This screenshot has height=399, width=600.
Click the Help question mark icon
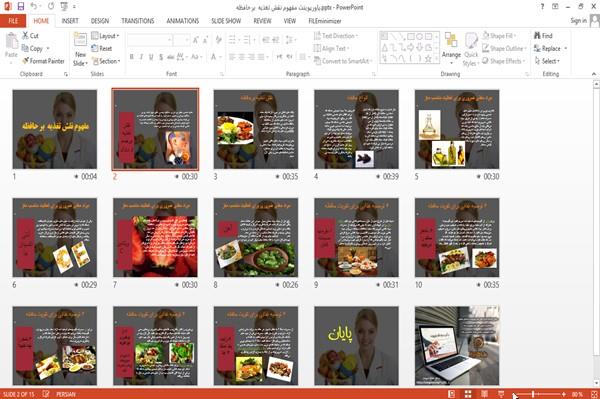click(542, 7)
